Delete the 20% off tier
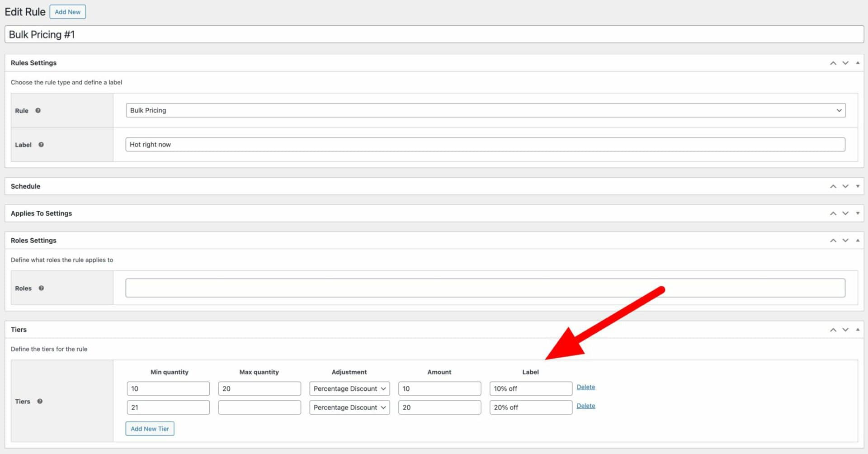The width and height of the screenshot is (868, 454). 586,406
